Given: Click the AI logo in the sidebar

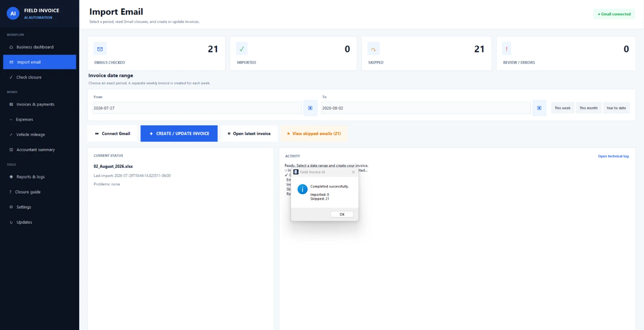Looking at the screenshot, I should pyautogui.click(x=13, y=14).
